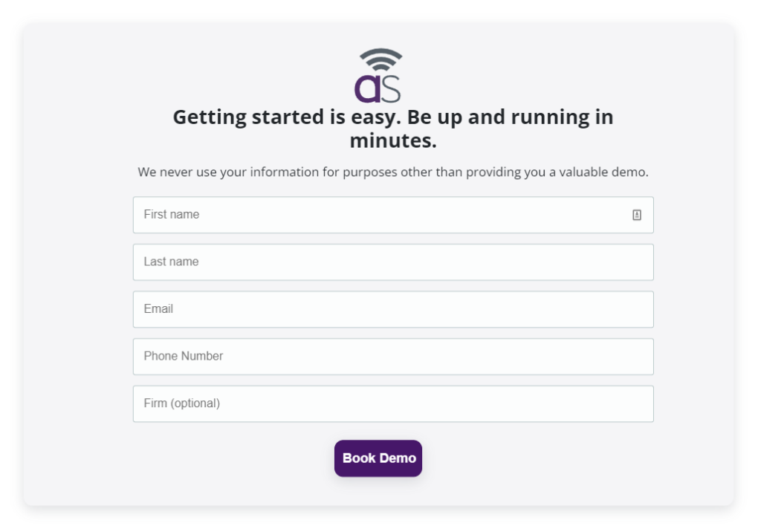The image size is (761, 532).
Task: Click the 'Phone Number' placeholder text
Action: click(x=184, y=357)
